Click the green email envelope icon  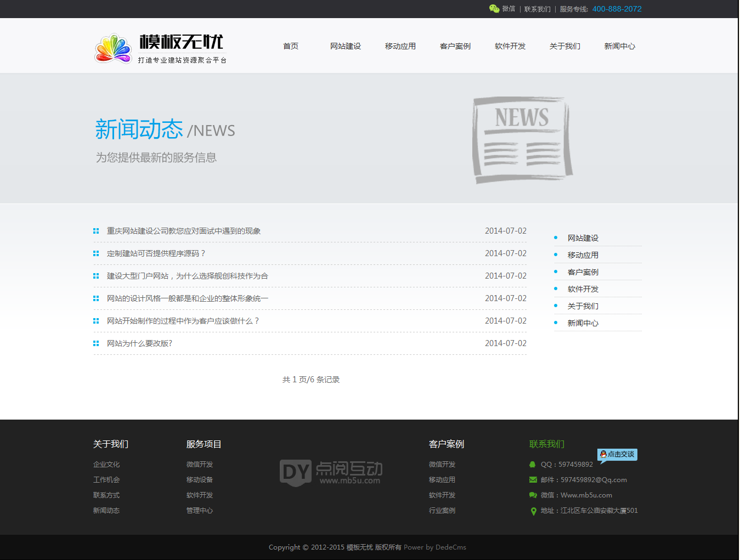pyautogui.click(x=533, y=480)
